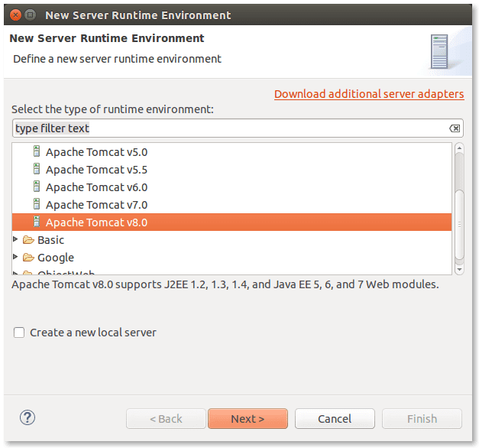The width and height of the screenshot is (479, 448).
Task: Select Apache Tomcat v7.0 runtime
Action: (x=96, y=205)
